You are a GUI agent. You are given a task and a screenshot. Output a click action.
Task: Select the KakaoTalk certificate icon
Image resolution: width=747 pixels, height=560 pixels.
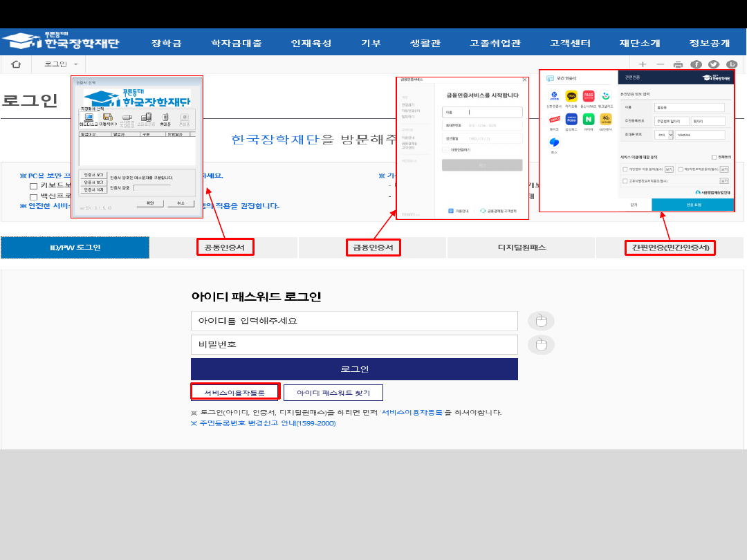click(x=571, y=97)
